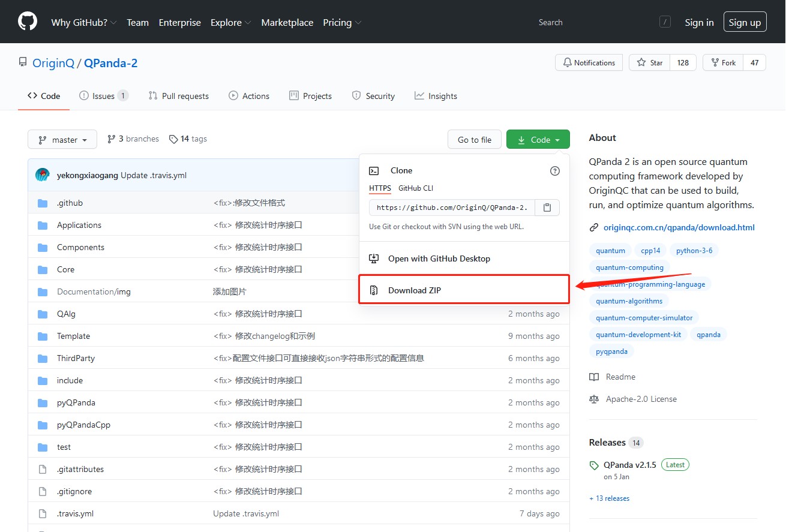This screenshot has height=532, width=786.
Task: Click the Notifications button
Action: [x=589, y=62]
